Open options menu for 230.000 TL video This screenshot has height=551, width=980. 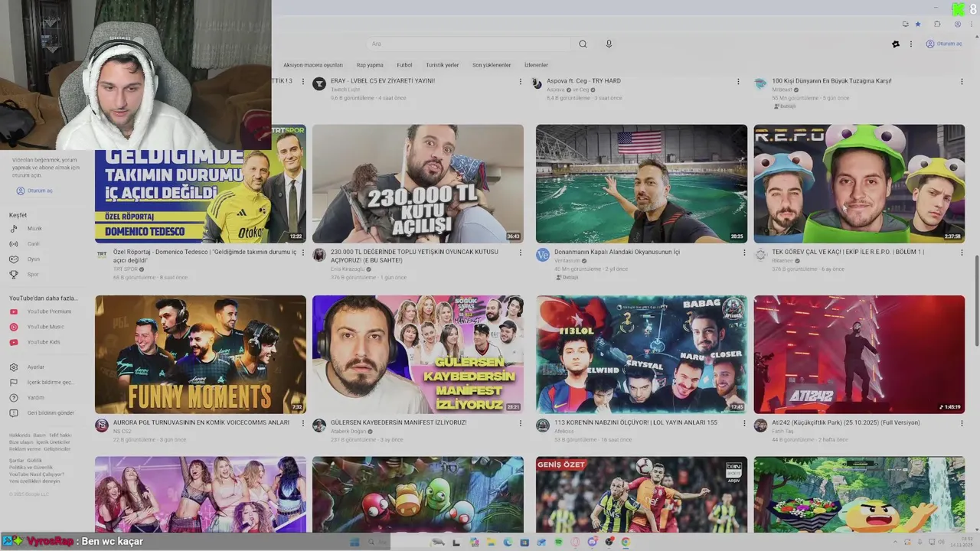coord(521,252)
